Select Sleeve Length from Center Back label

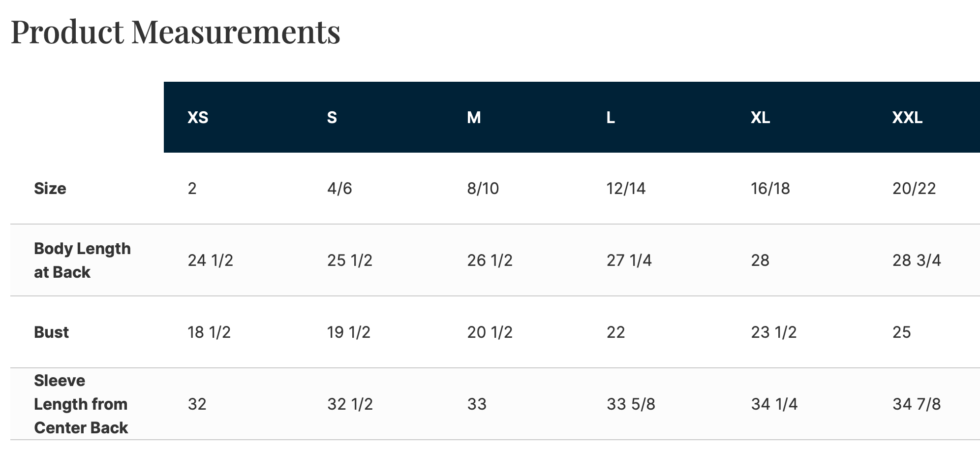pyautogui.click(x=81, y=404)
